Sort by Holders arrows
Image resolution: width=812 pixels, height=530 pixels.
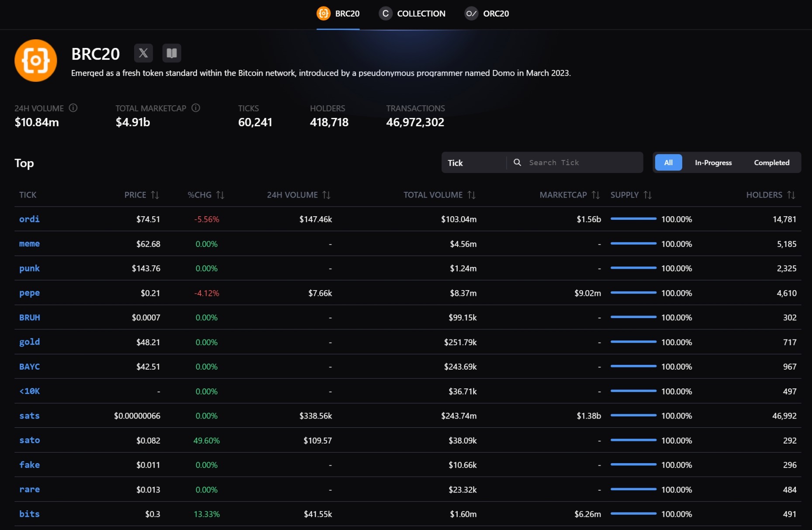[791, 195]
